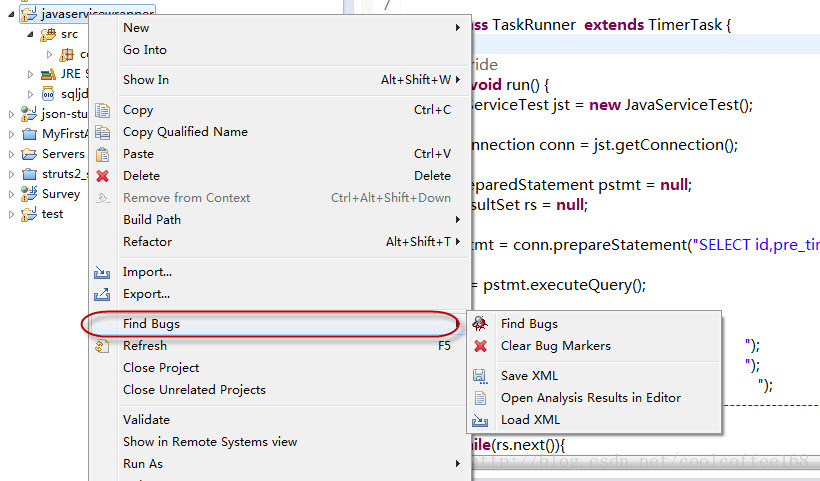820x481 pixels.
Task: Click the package icon under src
Action: click(x=67, y=54)
